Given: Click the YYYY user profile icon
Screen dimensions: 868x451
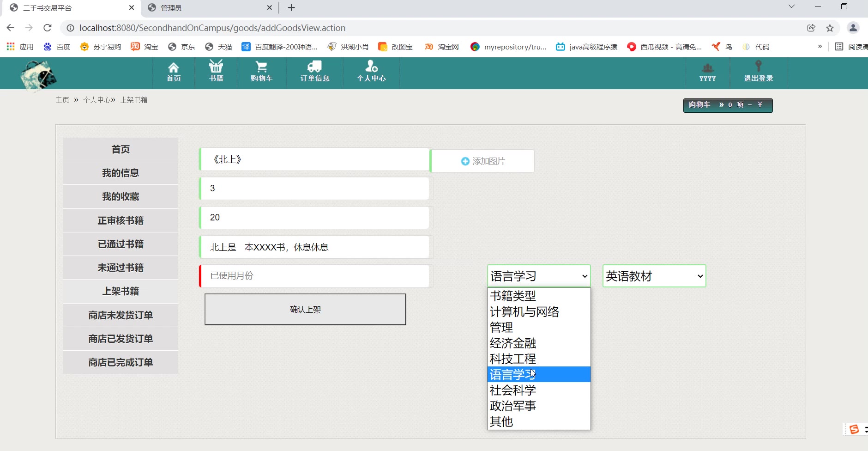Looking at the screenshot, I should click(x=707, y=68).
